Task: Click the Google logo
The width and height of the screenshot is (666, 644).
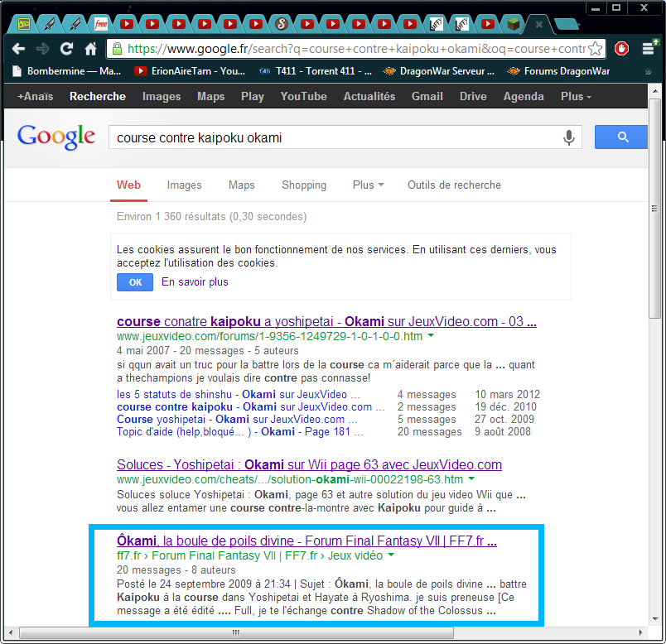Action: pyautogui.click(x=56, y=137)
